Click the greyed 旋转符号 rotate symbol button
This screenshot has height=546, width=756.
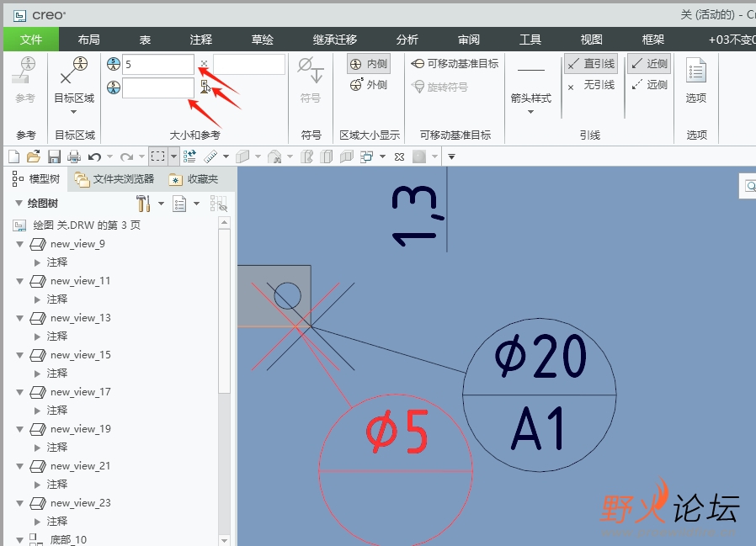[439, 87]
